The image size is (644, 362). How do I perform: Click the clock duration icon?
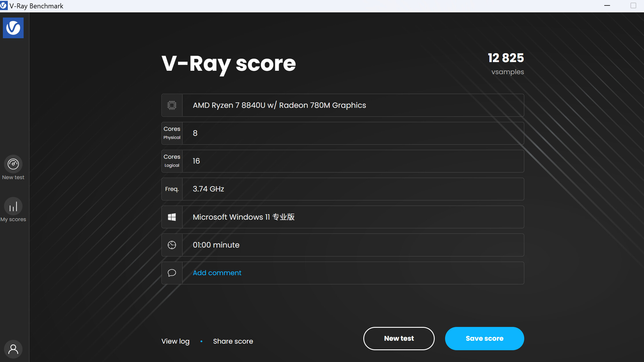click(172, 245)
